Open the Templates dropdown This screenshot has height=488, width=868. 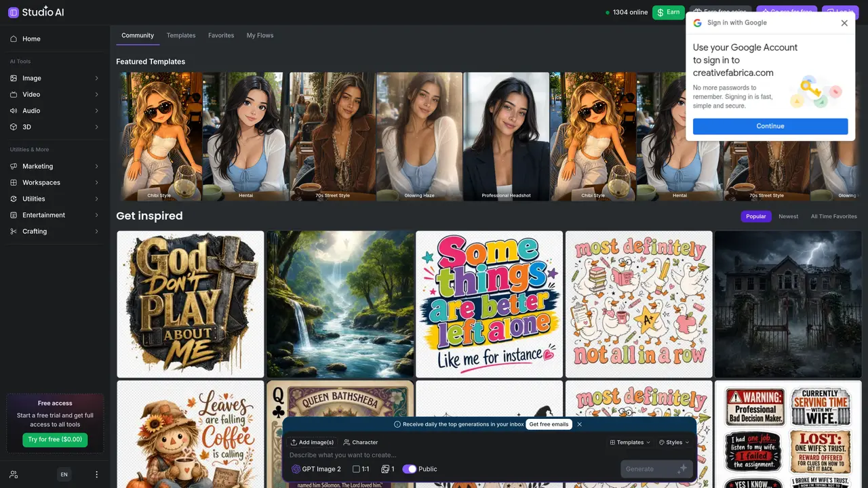tap(630, 442)
